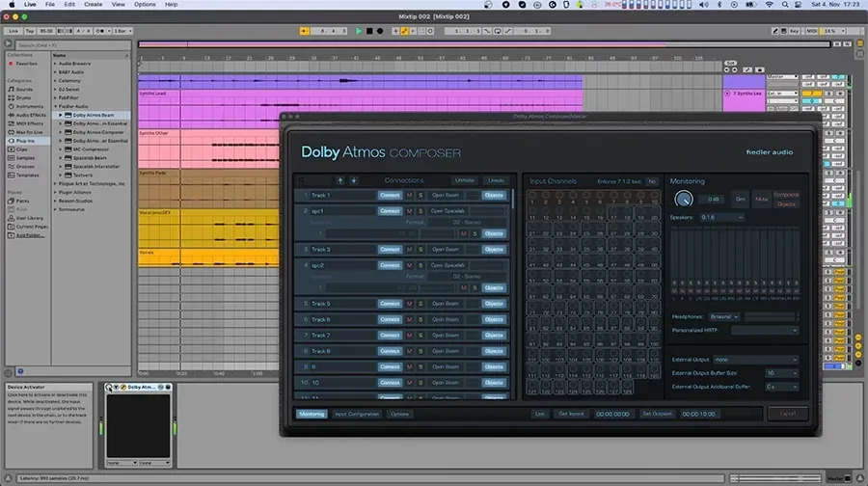Toggle the Mute monitoring button
Screen dimensions: 868x486
point(762,200)
